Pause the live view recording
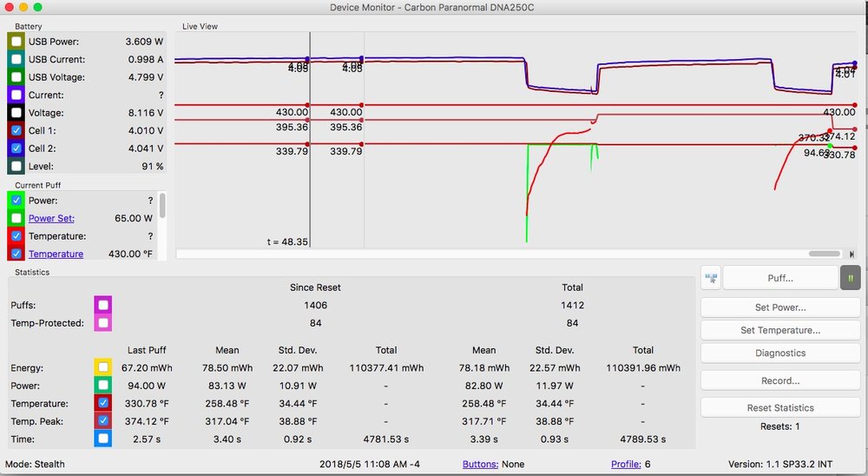Image resolution: width=868 pixels, height=476 pixels. [x=850, y=279]
